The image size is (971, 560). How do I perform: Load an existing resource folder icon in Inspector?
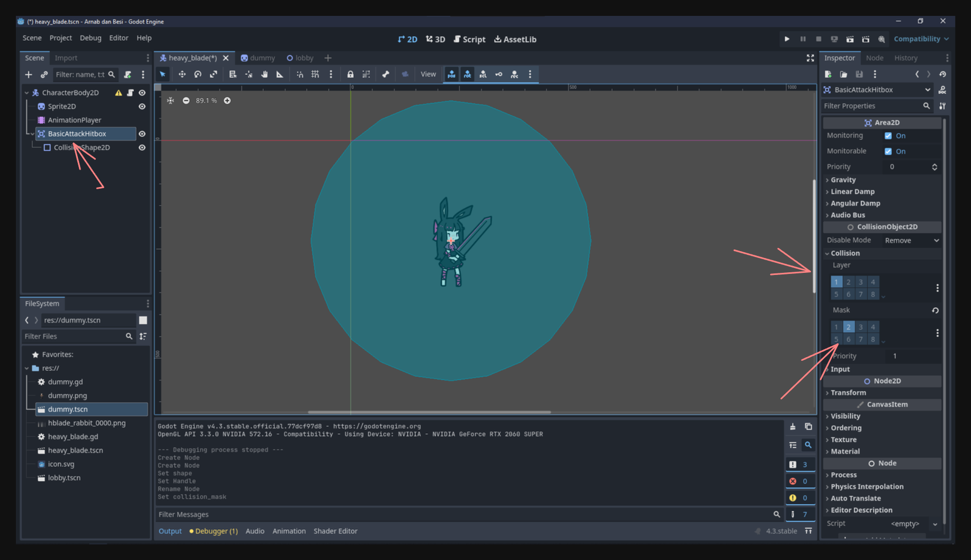(x=843, y=74)
